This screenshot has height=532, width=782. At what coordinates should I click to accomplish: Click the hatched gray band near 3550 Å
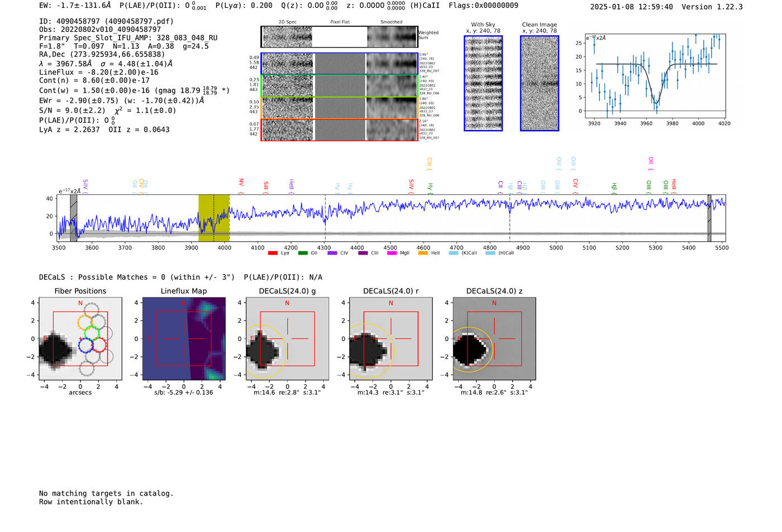click(x=73, y=218)
